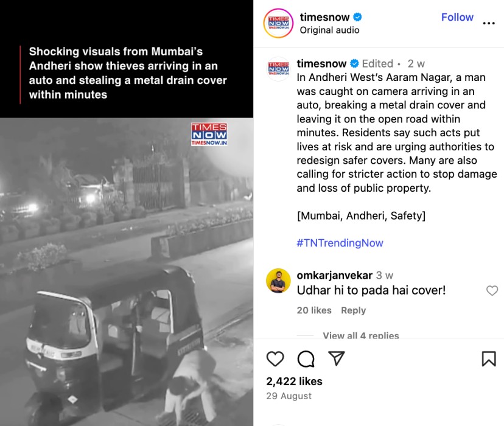The height and width of the screenshot is (426, 504).
Task: Open the omkarjanvekar username link
Action: (x=334, y=275)
